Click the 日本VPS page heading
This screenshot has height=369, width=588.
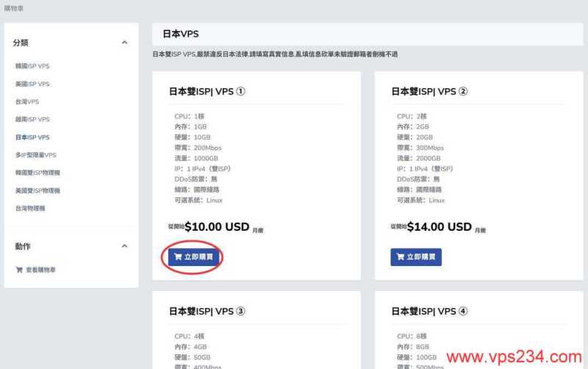181,34
